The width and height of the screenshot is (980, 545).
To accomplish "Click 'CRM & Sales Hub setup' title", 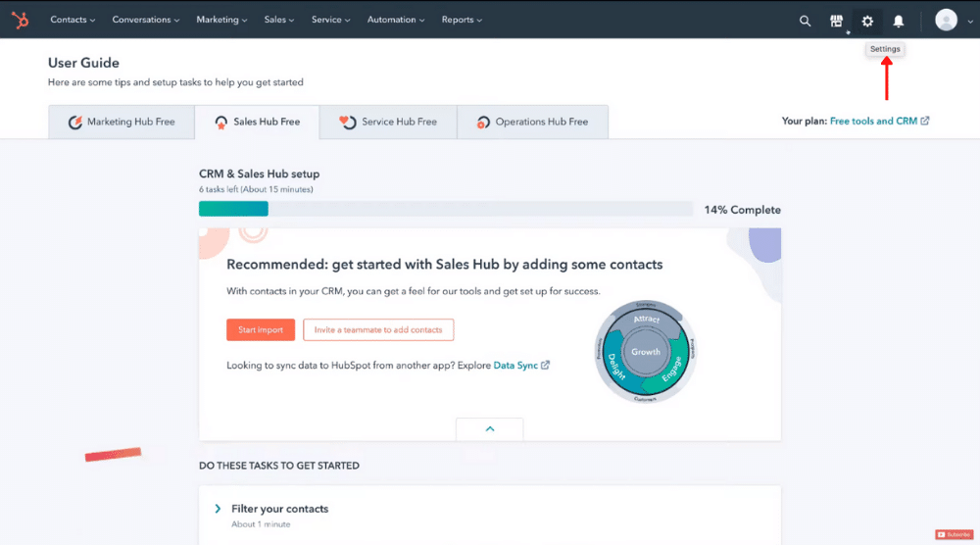I will (x=260, y=173).
